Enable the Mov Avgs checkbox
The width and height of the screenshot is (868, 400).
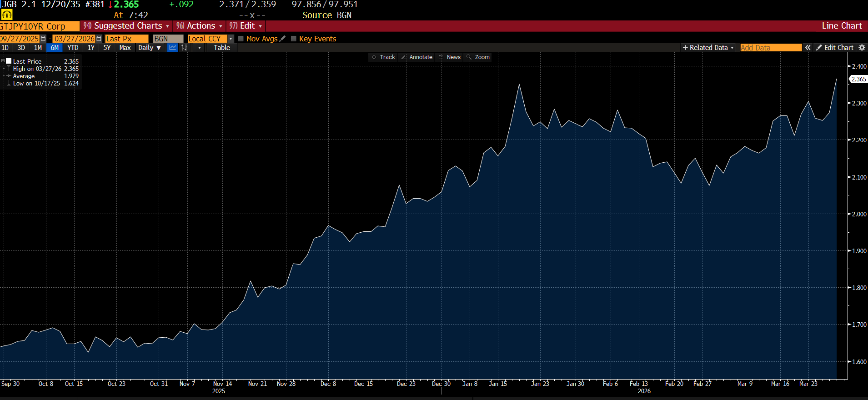(241, 39)
